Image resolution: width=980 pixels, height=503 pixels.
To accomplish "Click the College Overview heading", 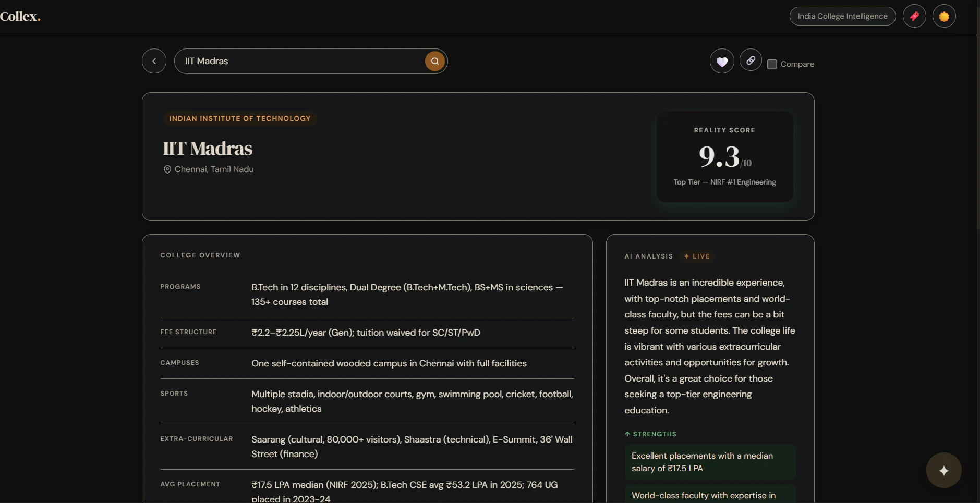I will click(x=200, y=255).
